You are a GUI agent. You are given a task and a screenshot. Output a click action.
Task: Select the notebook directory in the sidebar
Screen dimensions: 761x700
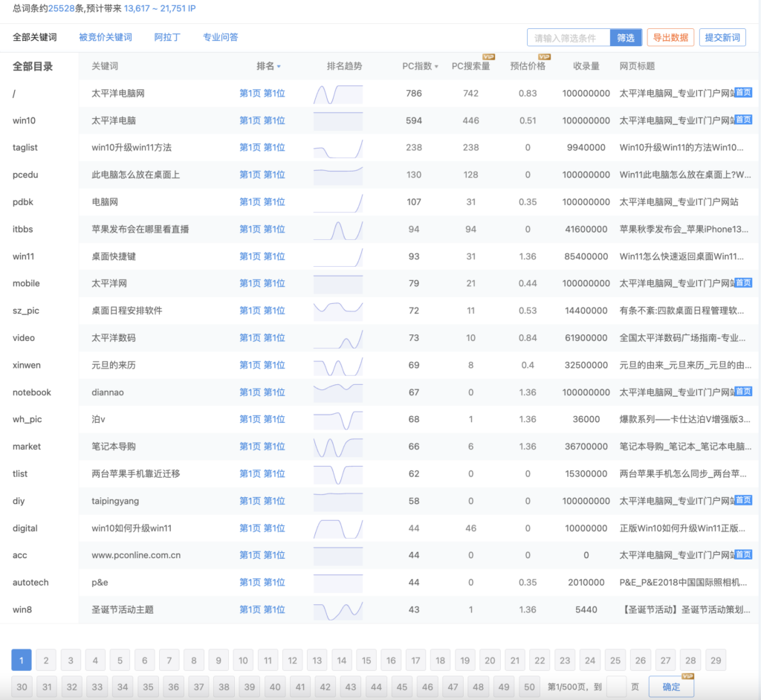tap(31, 392)
